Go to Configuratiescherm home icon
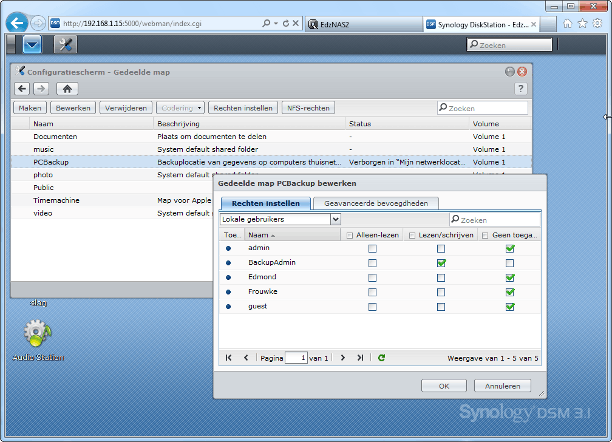 pos(67,89)
